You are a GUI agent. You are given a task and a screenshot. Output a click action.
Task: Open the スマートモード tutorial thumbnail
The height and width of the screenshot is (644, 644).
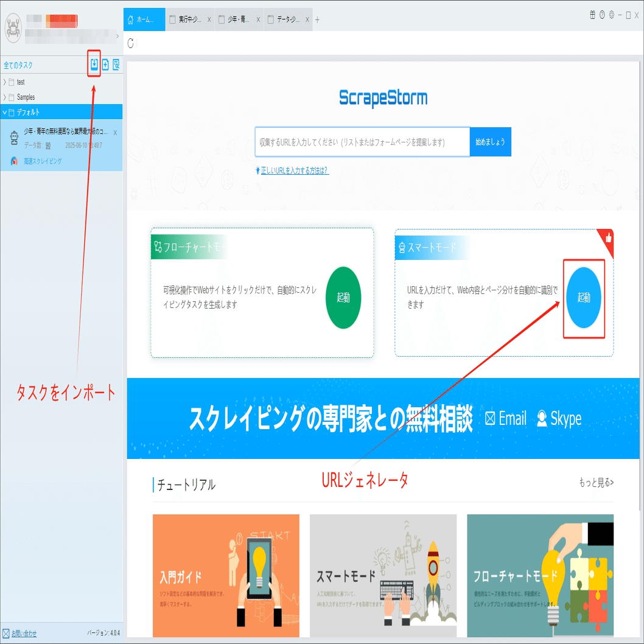[x=383, y=575]
